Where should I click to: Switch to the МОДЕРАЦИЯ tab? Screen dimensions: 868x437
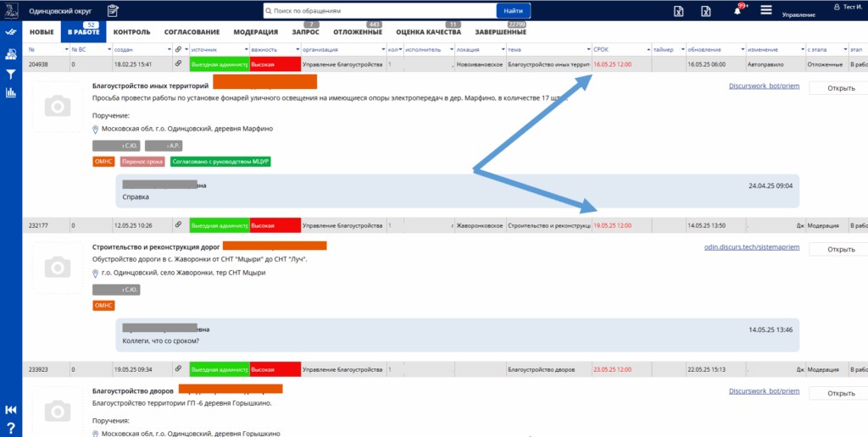pos(256,32)
